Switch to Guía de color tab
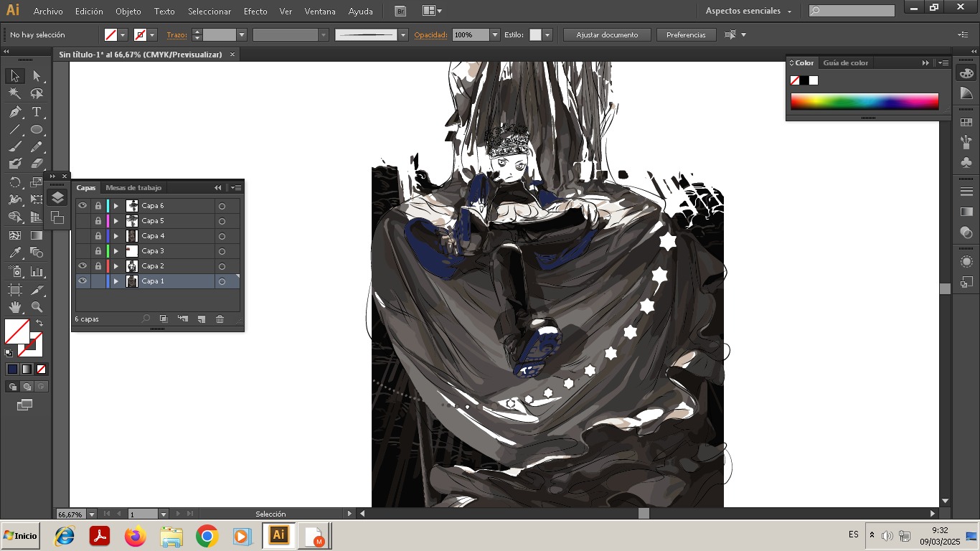 pos(845,62)
